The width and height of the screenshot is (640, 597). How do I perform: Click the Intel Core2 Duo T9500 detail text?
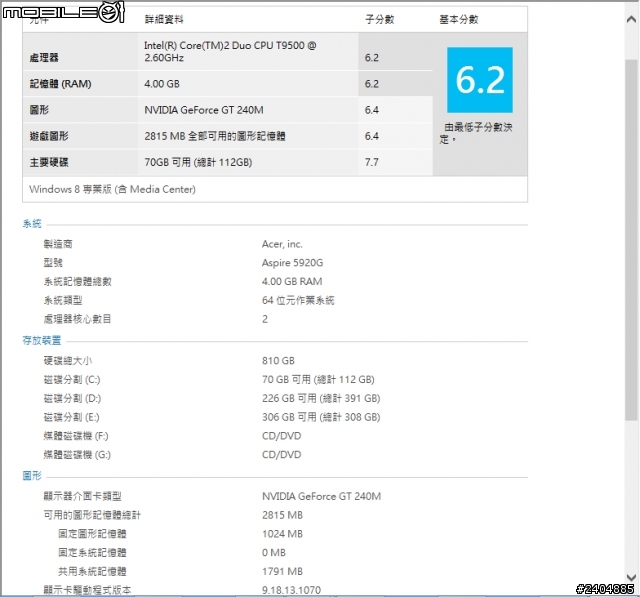tap(230, 51)
